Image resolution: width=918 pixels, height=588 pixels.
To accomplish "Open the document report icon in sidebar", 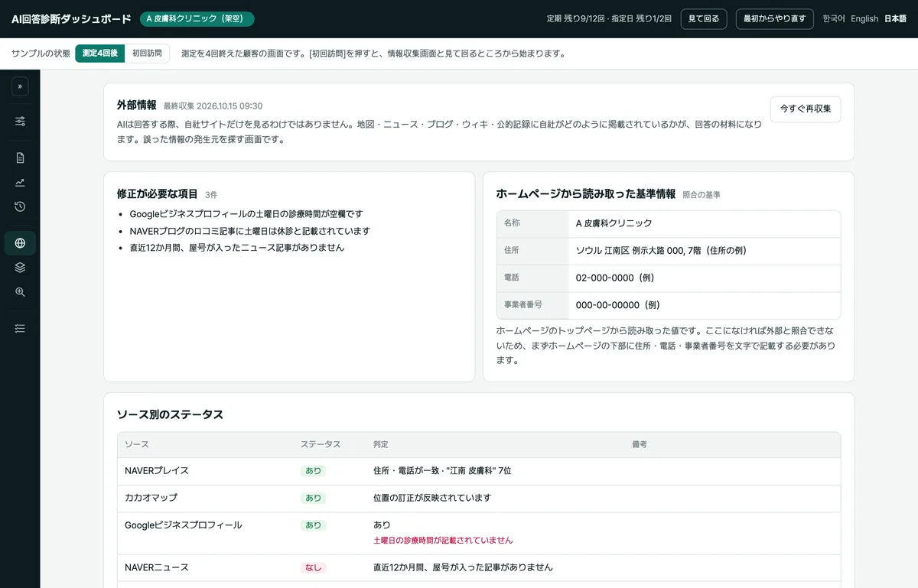I will [20, 158].
